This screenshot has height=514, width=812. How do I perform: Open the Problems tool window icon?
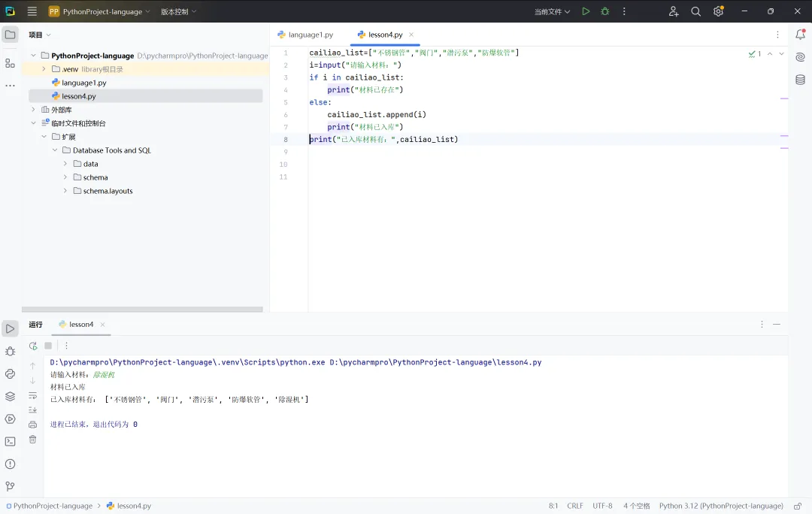click(10, 464)
